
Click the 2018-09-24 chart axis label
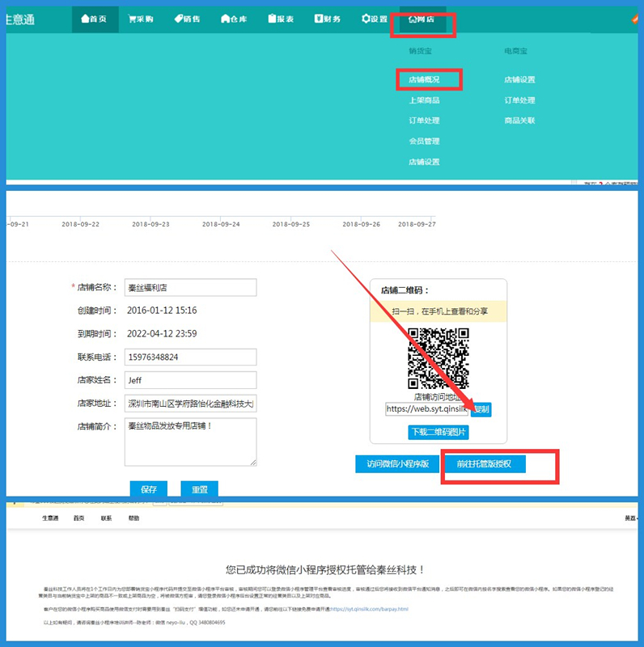point(221,224)
